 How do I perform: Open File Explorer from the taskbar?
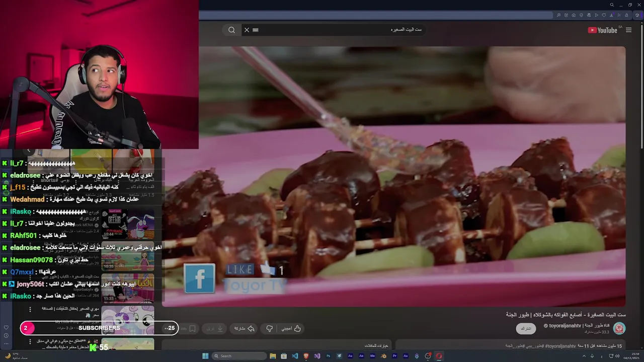[273, 356]
